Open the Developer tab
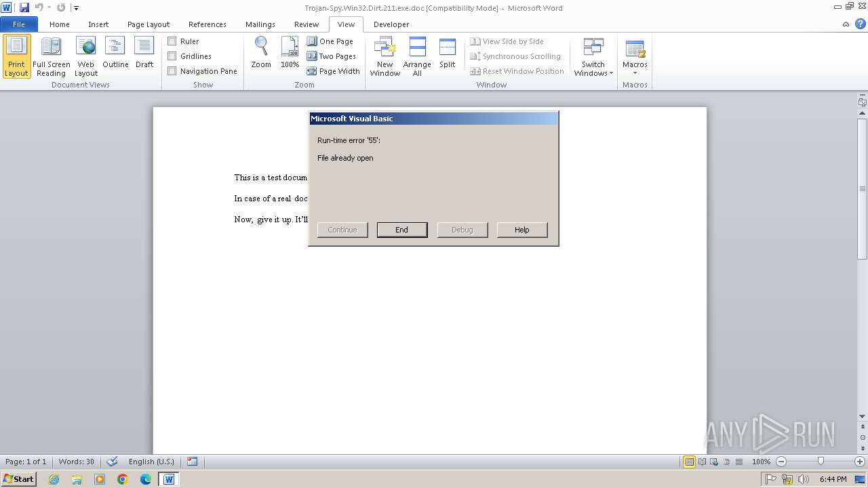This screenshot has height=488, width=868. click(x=391, y=24)
